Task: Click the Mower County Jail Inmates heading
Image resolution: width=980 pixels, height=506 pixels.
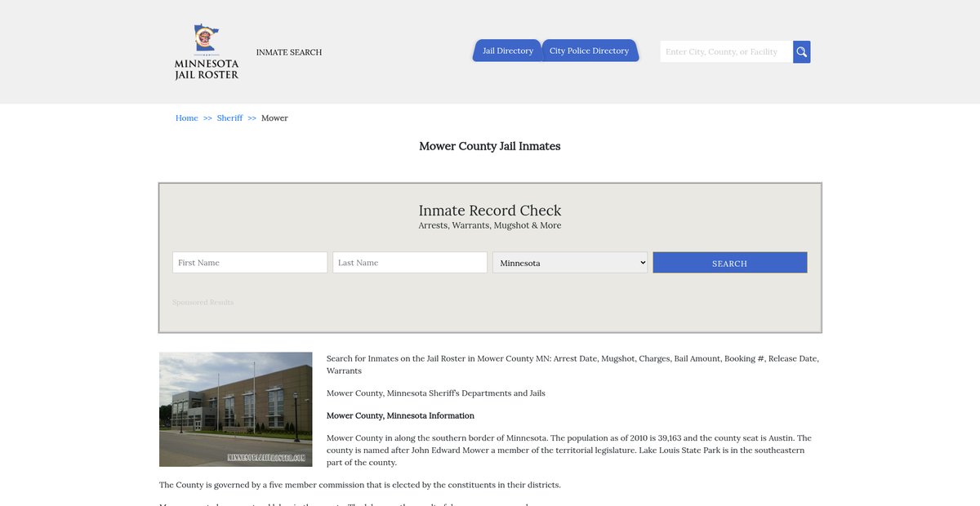Action: click(x=489, y=146)
